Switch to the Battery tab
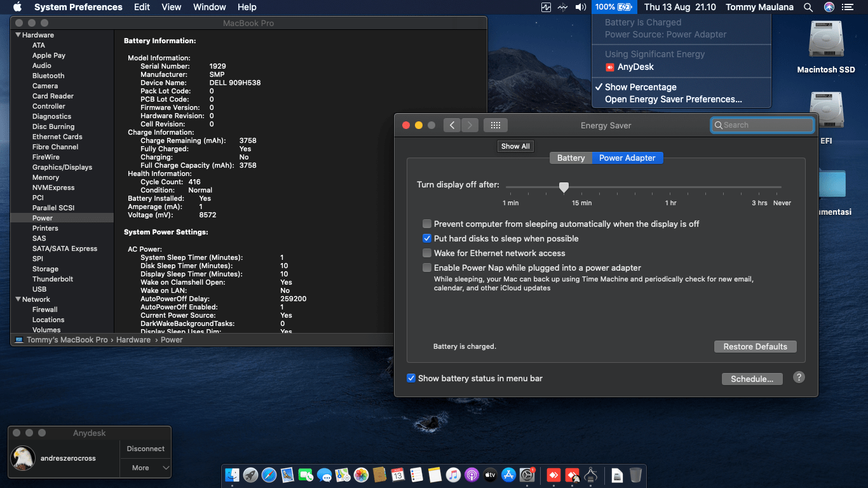 coord(571,158)
